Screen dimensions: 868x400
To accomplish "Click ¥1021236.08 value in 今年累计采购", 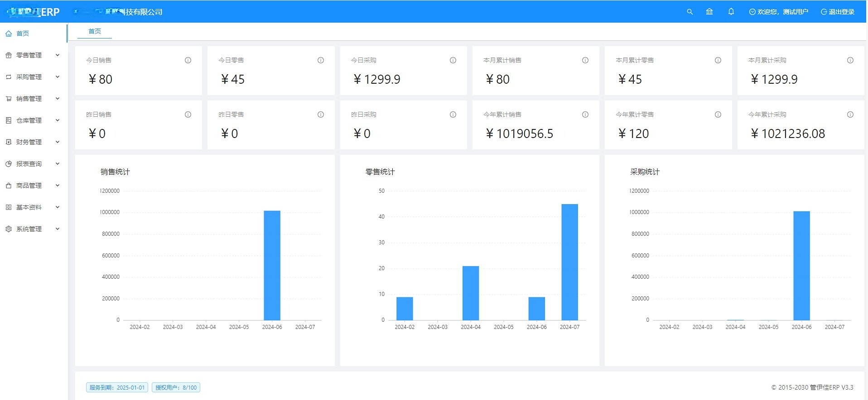I will coord(787,133).
